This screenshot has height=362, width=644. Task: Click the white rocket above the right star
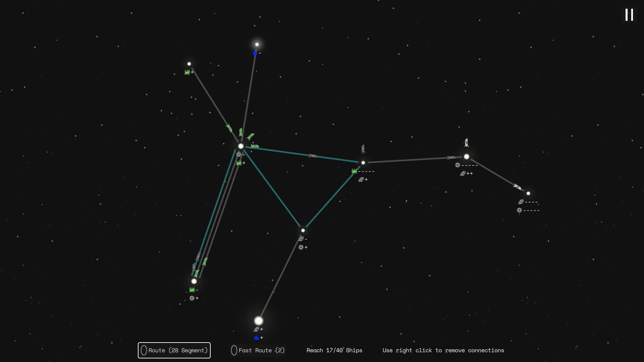(x=466, y=142)
